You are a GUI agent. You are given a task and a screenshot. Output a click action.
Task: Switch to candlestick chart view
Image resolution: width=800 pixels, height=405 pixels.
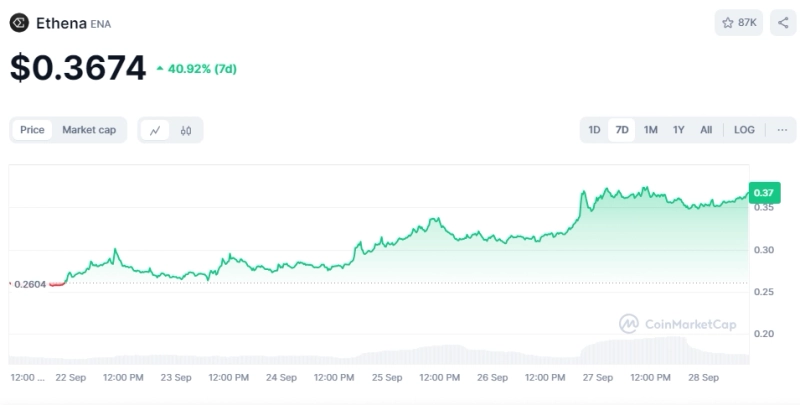tap(186, 130)
